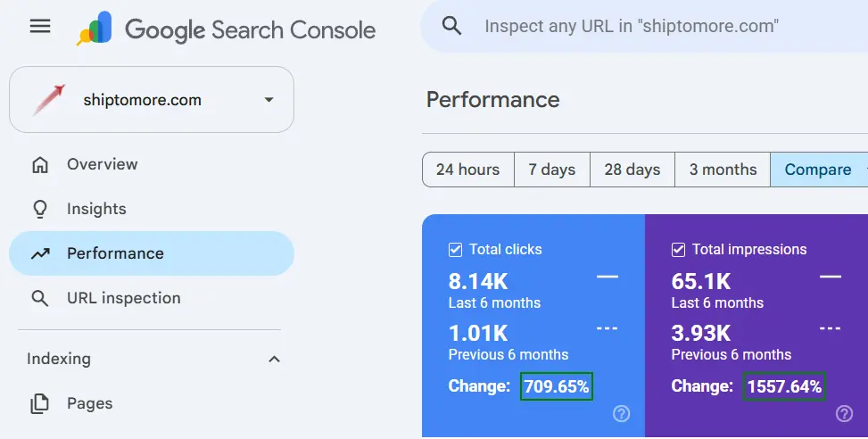Open Performance report in the sidebar
868x439 pixels.
click(152, 253)
